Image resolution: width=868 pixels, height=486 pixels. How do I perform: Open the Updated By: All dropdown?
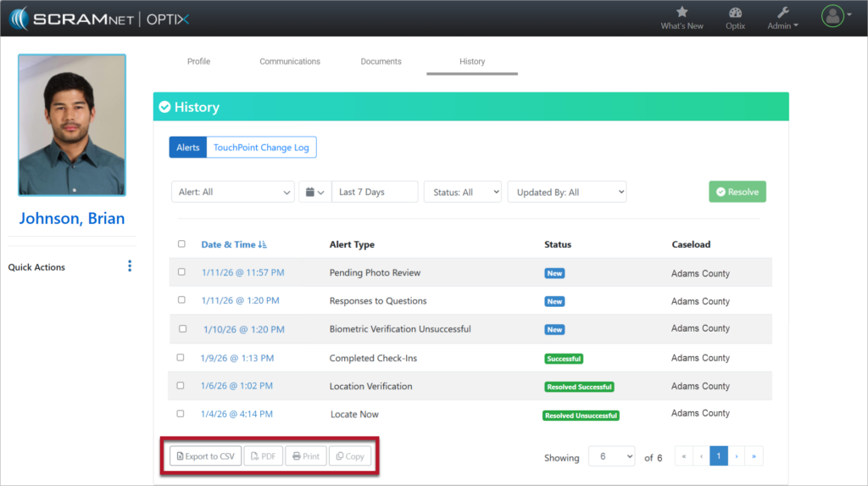[566, 193]
